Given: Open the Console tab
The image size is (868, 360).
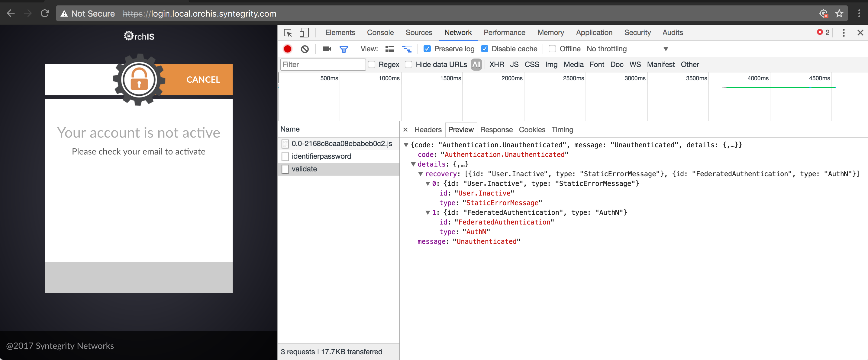Looking at the screenshot, I should [x=380, y=33].
